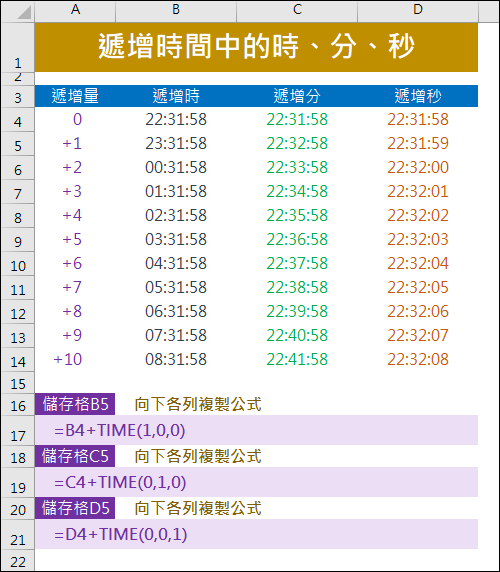Select green cell 22:41:58
This screenshot has height=572, width=500.
[x=297, y=360]
